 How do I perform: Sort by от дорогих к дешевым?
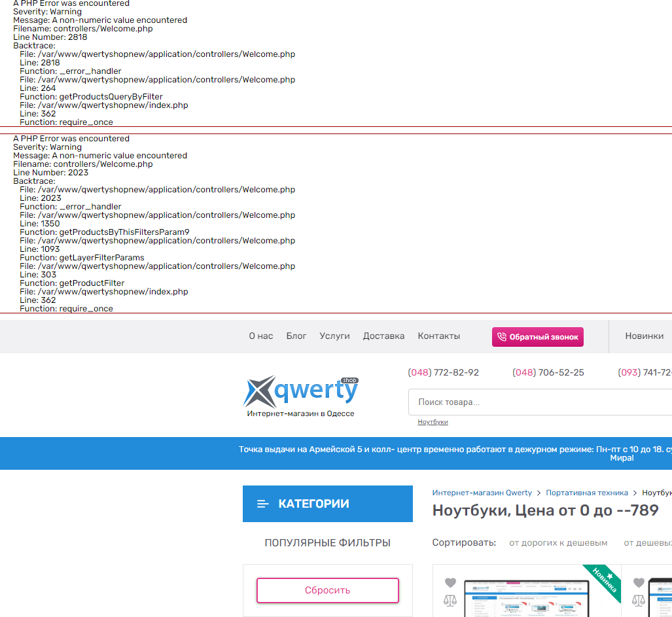coord(558,543)
